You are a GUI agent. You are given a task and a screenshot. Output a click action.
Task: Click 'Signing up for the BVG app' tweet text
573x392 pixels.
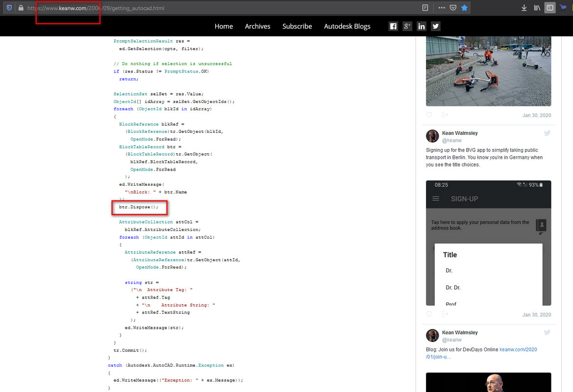tap(484, 157)
